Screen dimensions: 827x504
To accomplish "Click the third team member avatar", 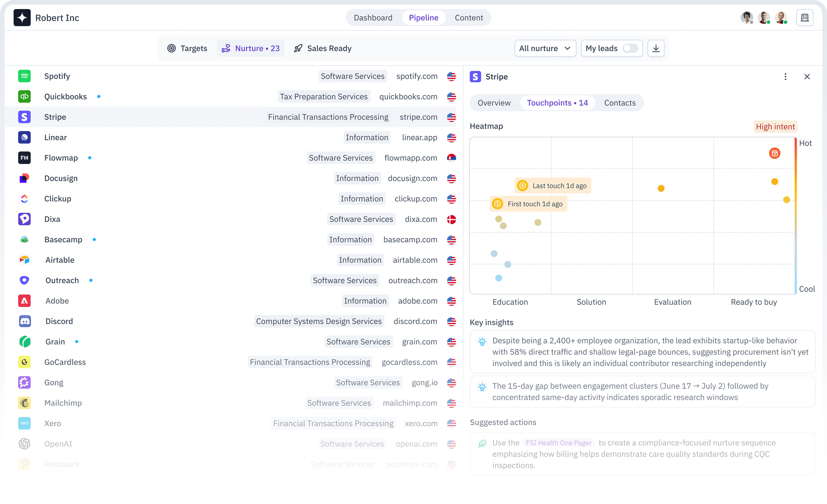I will click(781, 18).
